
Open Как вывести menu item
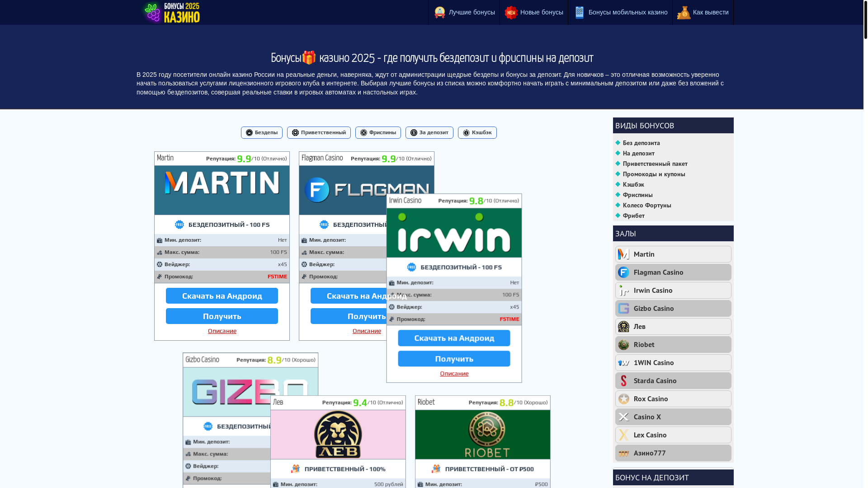click(703, 13)
